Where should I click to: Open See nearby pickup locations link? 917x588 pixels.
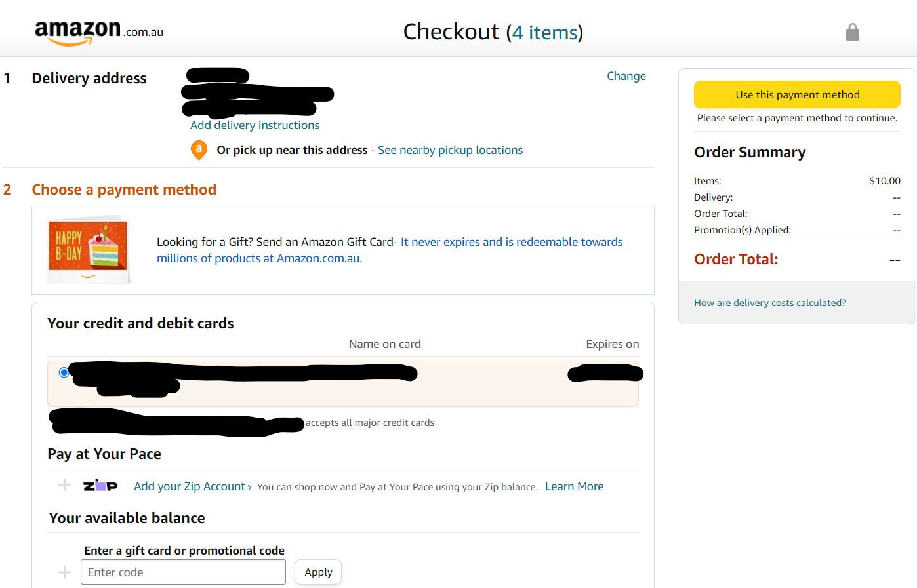(450, 150)
